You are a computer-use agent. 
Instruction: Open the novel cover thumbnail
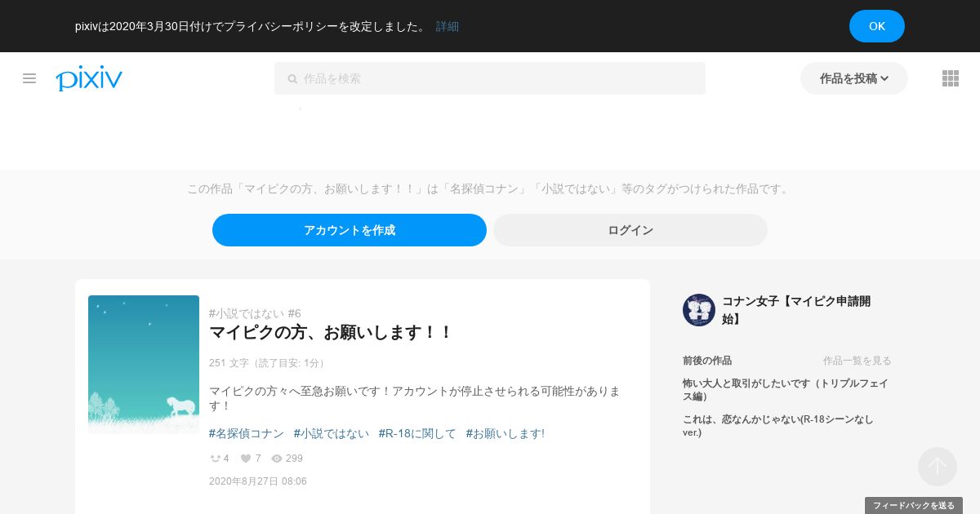pos(144,365)
